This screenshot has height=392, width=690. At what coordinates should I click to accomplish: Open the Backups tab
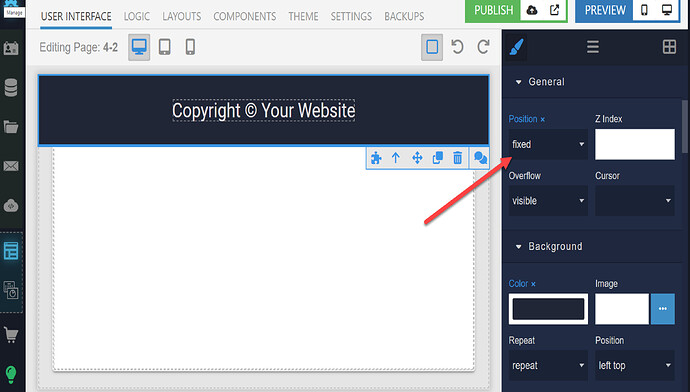click(x=404, y=17)
